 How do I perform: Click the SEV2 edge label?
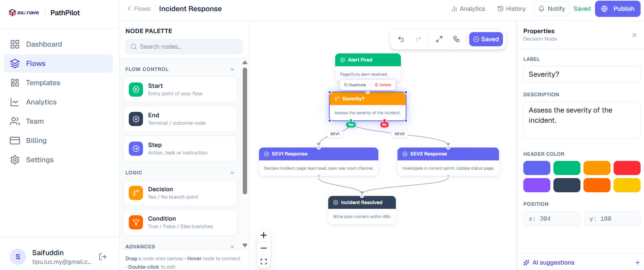(x=400, y=134)
